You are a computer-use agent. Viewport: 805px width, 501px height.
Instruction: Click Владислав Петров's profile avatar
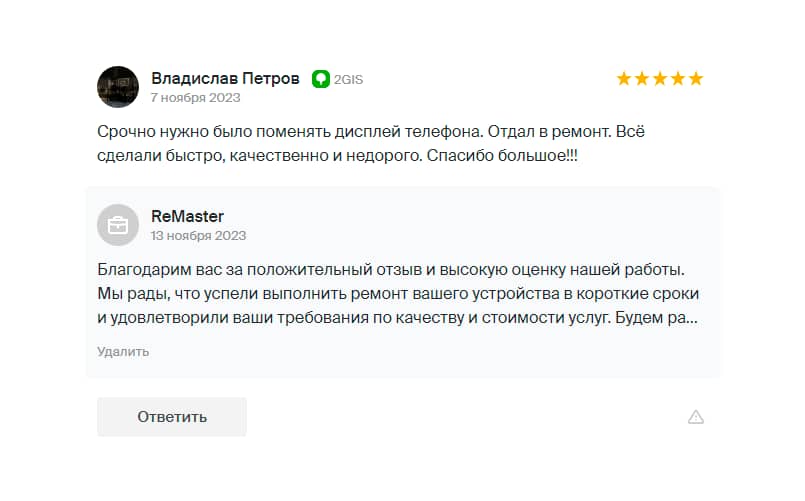(118, 87)
